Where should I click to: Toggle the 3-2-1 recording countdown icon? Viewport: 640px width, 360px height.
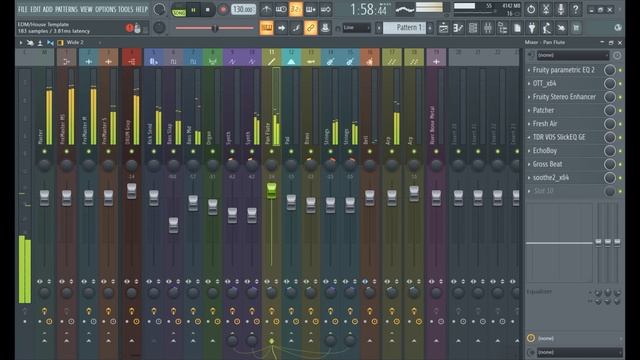(x=296, y=9)
